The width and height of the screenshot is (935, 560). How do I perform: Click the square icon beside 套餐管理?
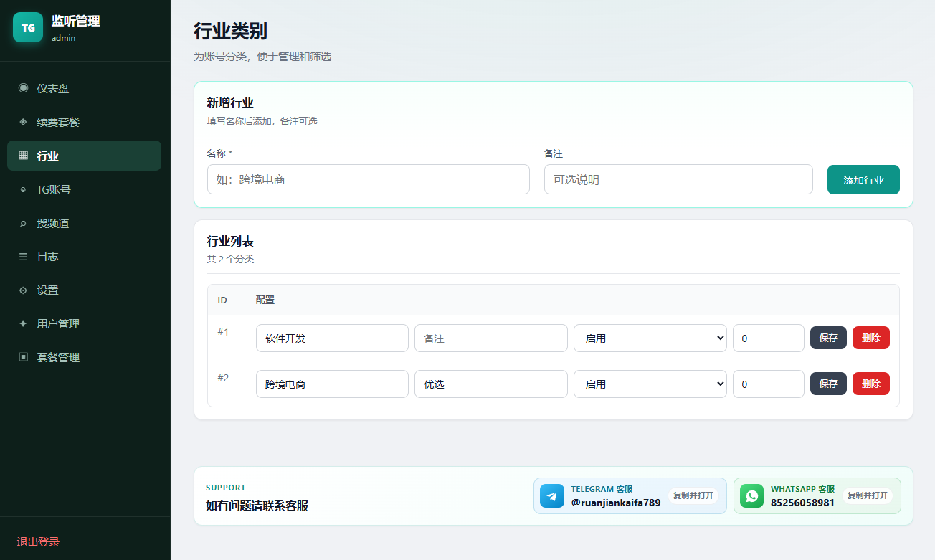23,357
